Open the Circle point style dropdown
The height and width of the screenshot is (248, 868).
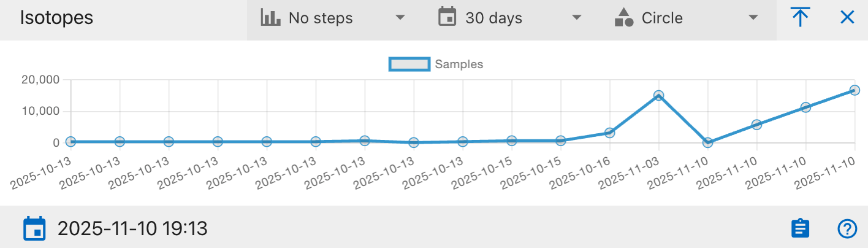pyautogui.click(x=687, y=18)
